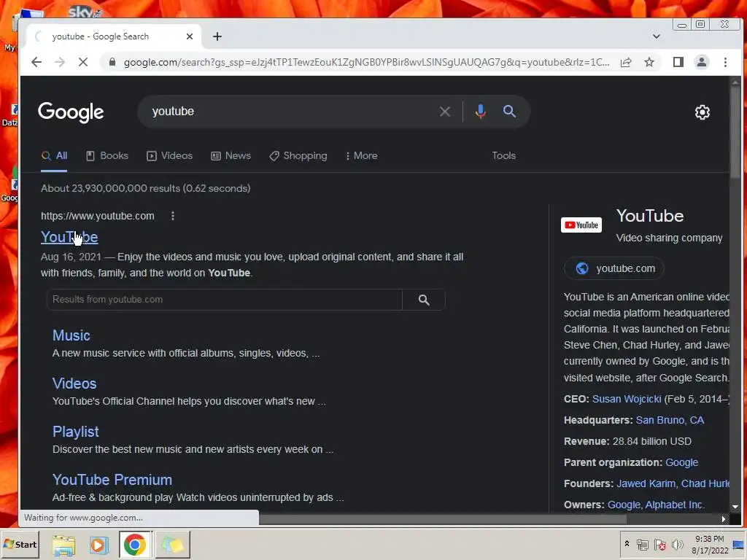Click the browser forward arrow

pyautogui.click(x=60, y=62)
